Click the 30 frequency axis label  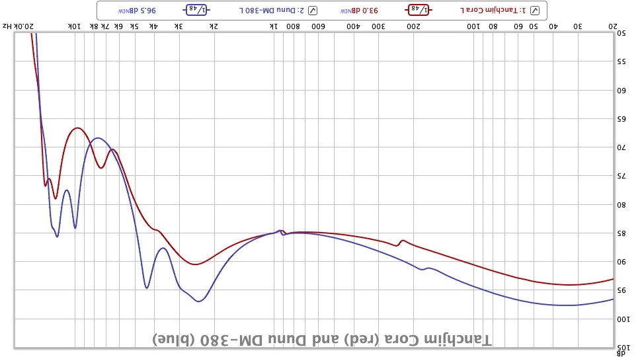tap(578, 26)
